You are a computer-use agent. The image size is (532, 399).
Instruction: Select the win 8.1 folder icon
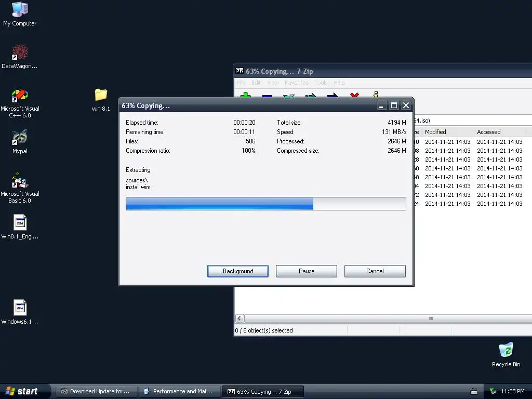(x=101, y=100)
